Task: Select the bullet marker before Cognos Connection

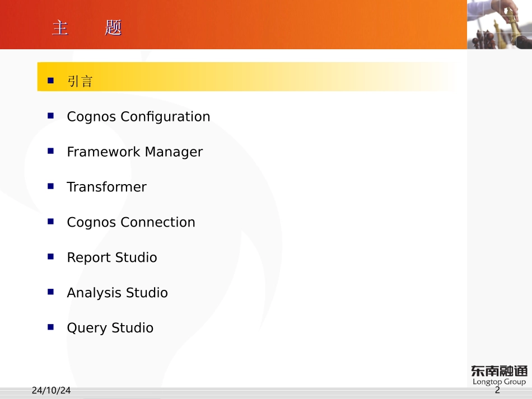Action: tap(51, 222)
